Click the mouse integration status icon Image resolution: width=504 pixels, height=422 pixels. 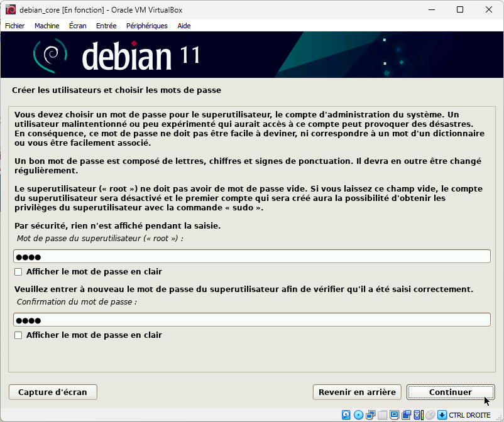430,415
